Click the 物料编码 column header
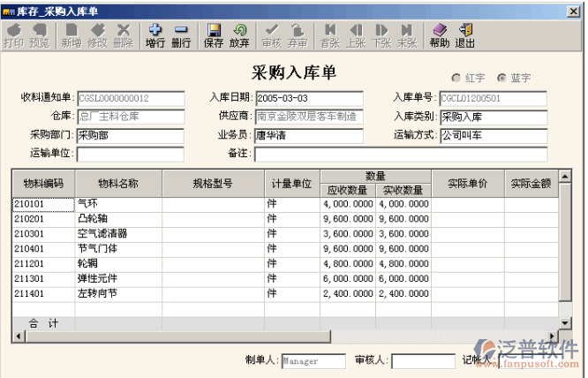 (x=42, y=184)
